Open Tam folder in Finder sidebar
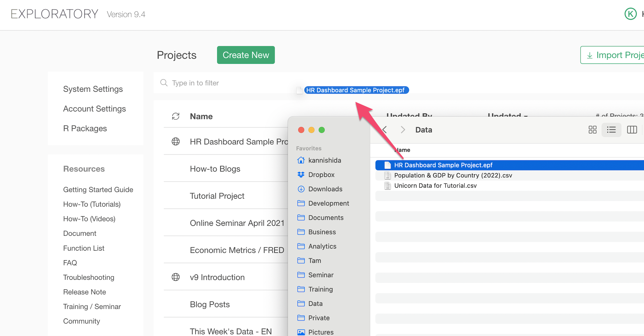This screenshot has width=644, height=336. click(309, 260)
